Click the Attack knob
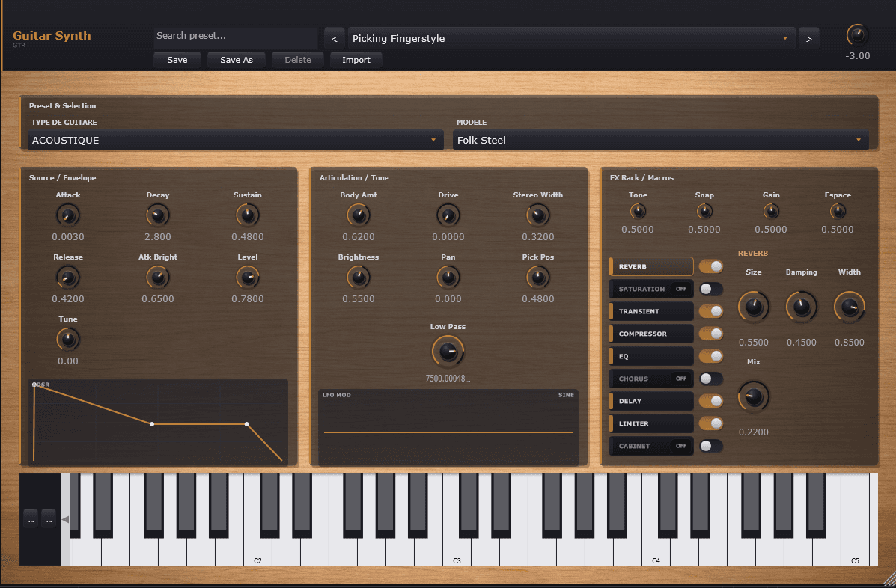This screenshot has height=588, width=896. [67, 215]
